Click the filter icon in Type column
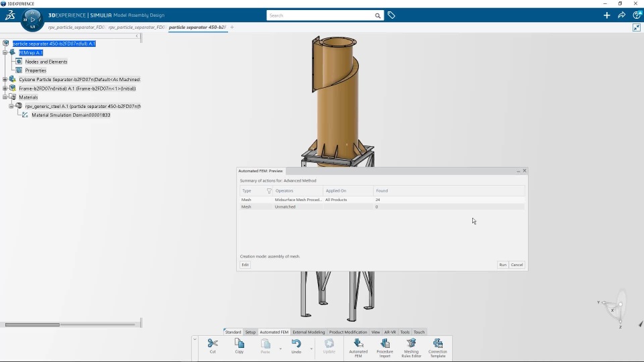The height and width of the screenshot is (362, 644). (269, 191)
